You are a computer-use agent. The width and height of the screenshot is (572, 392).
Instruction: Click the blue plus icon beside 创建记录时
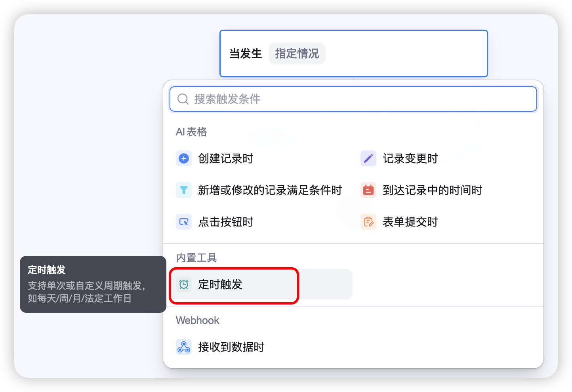pyautogui.click(x=184, y=158)
